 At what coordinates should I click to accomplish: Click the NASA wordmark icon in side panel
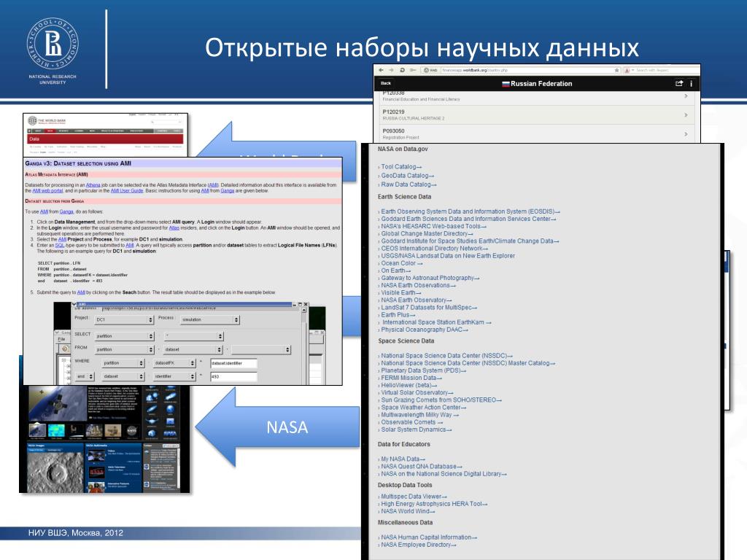pos(170,434)
